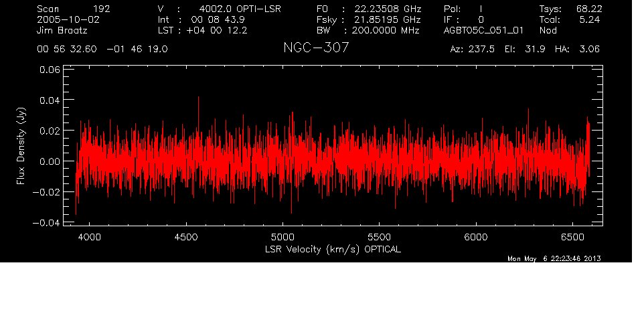The image size is (644, 328).
Task: Click the 0.06 y-axis tick label
Action: pyautogui.click(x=50, y=70)
